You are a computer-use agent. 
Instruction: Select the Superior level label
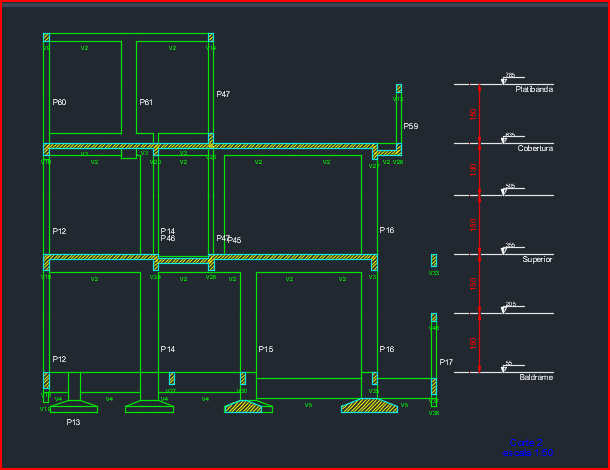pyautogui.click(x=537, y=260)
